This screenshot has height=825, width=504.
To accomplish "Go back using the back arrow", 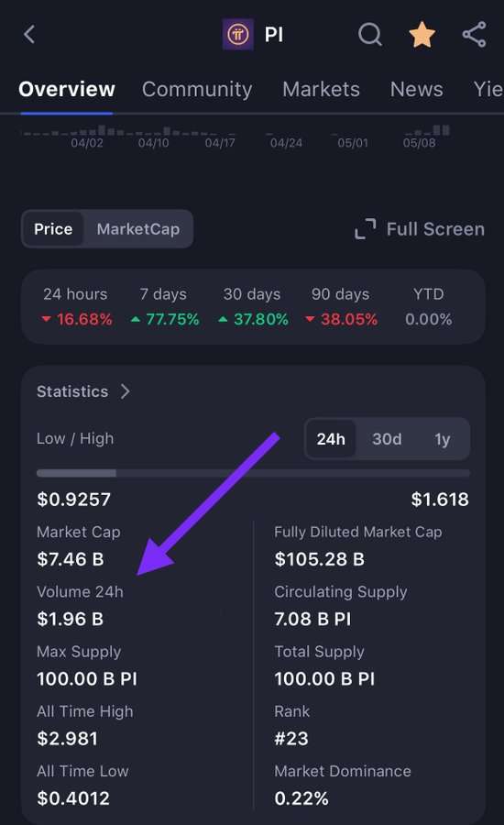I will [29, 35].
